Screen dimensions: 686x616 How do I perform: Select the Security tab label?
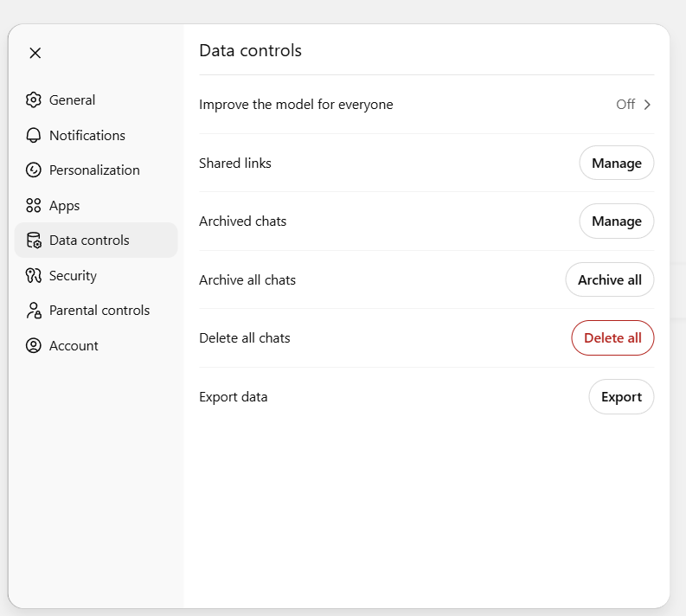pyautogui.click(x=73, y=276)
